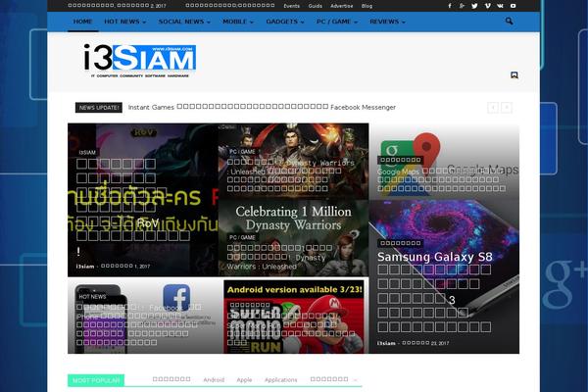Open the Twitter icon in top bar
The image size is (588, 392).
coord(474,6)
